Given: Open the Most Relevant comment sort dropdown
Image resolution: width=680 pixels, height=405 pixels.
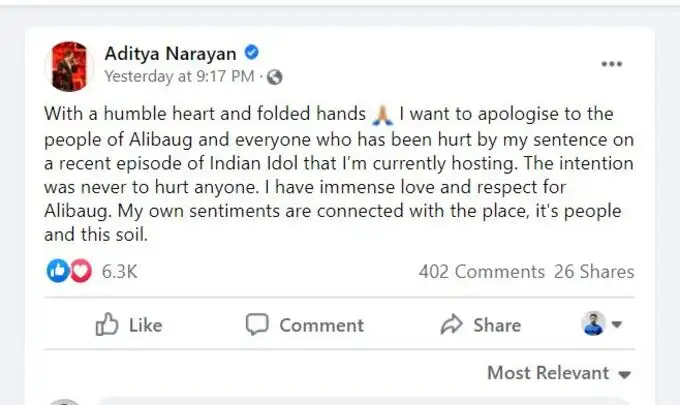Looking at the screenshot, I should click(x=559, y=373).
